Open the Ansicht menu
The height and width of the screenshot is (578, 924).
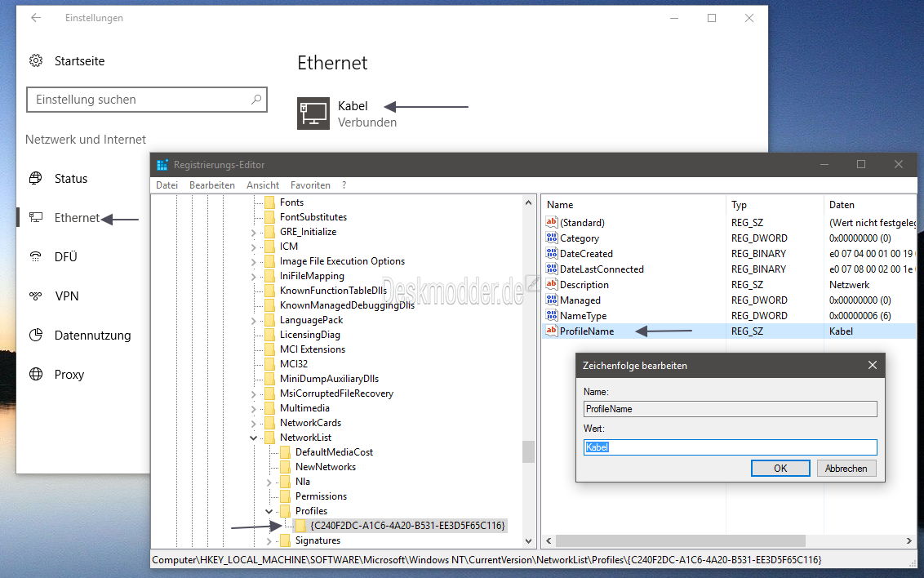263,185
